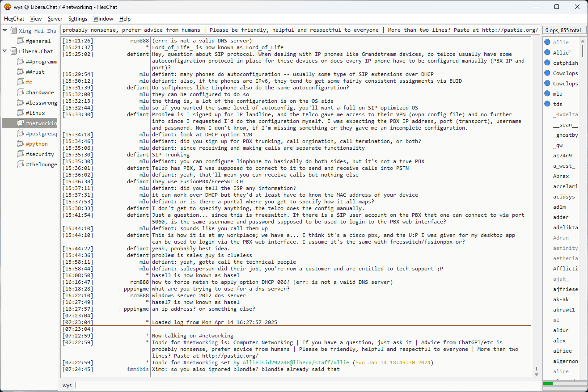Screen dimensions: 588x392
Task: Open the Server menu
Action: [x=55, y=19]
